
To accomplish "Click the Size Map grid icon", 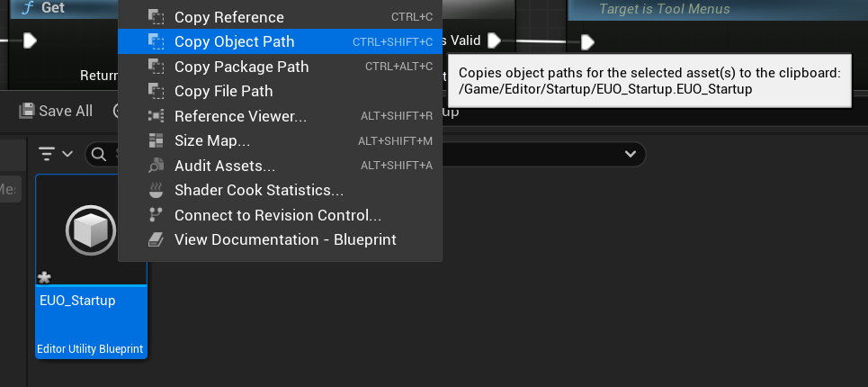I will tap(157, 141).
